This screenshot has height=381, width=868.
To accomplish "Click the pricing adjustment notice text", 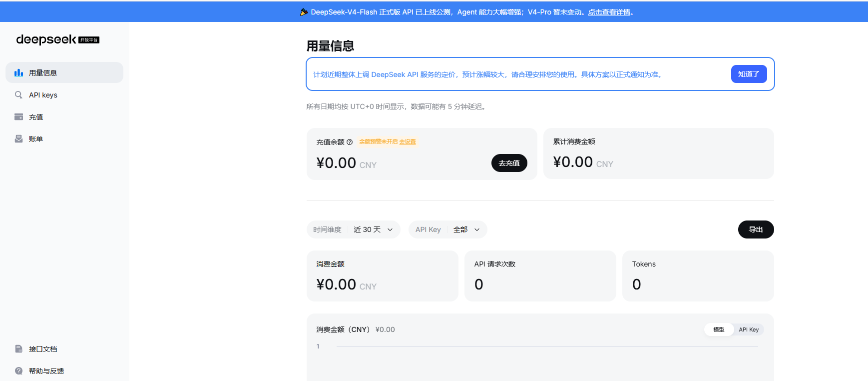I will click(x=488, y=74).
